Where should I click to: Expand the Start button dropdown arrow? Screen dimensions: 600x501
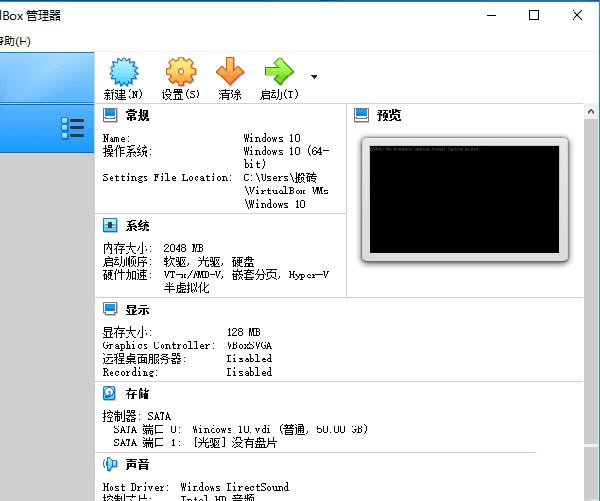pyautogui.click(x=314, y=77)
